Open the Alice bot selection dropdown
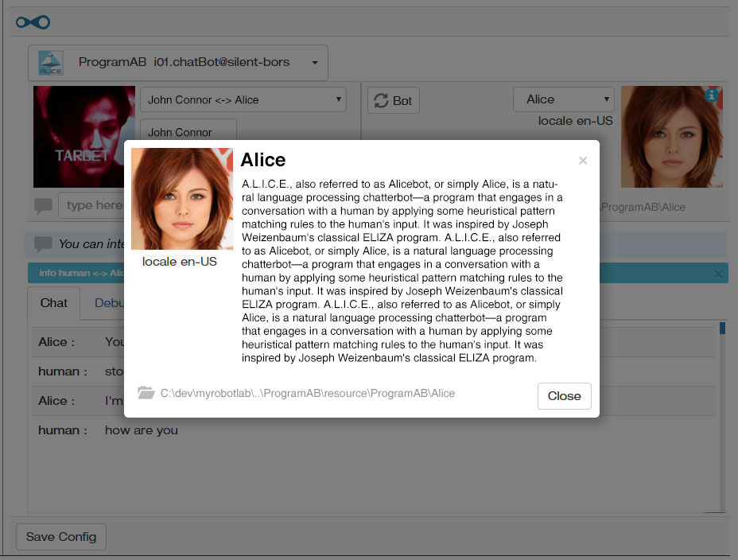This screenshot has height=560, width=738. (563, 99)
